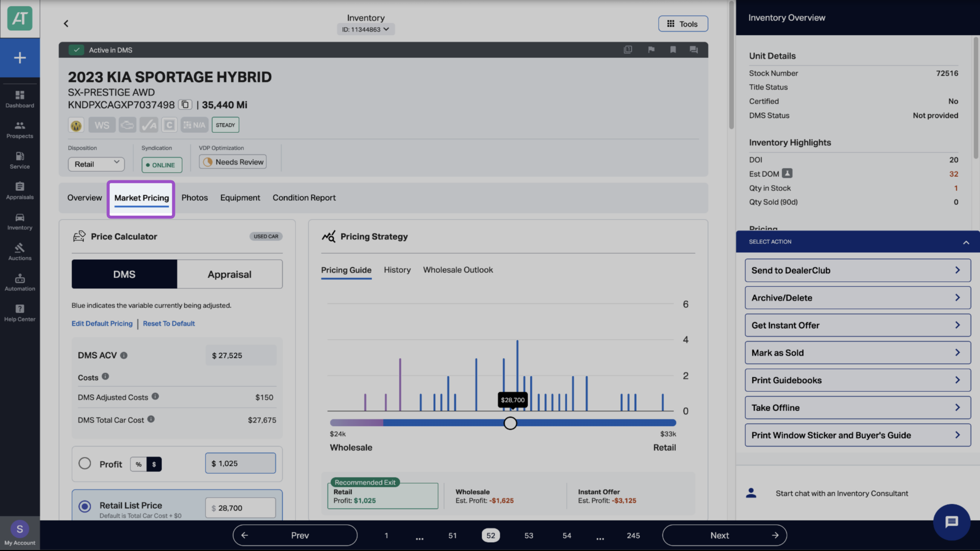
Task: Open Inventory from the sidebar
Action: point(20,222)
